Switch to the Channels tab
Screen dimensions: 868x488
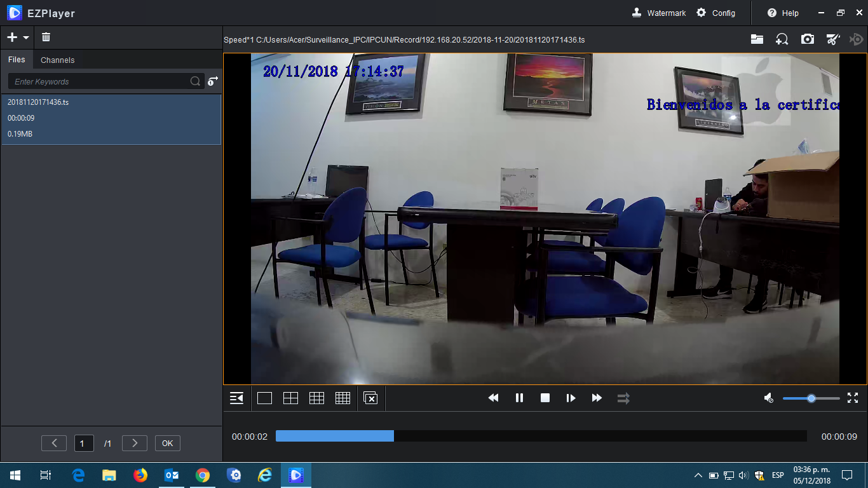(x=57, y=60)
